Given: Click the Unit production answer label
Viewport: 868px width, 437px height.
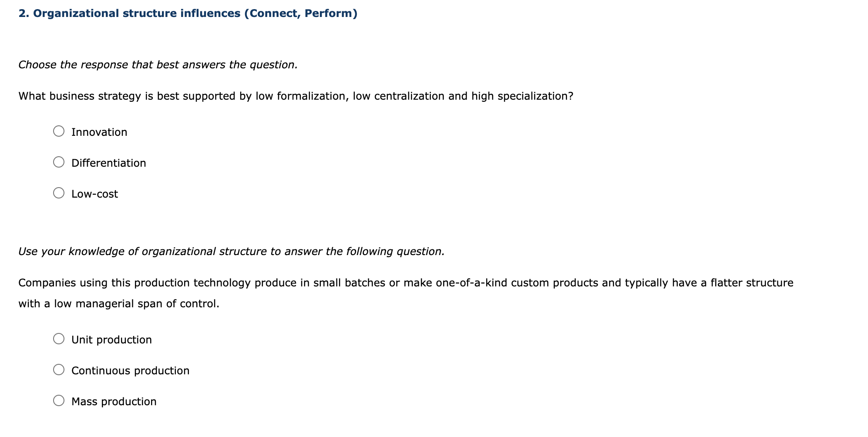Looking at the screenshot, I should coord(111,340).
